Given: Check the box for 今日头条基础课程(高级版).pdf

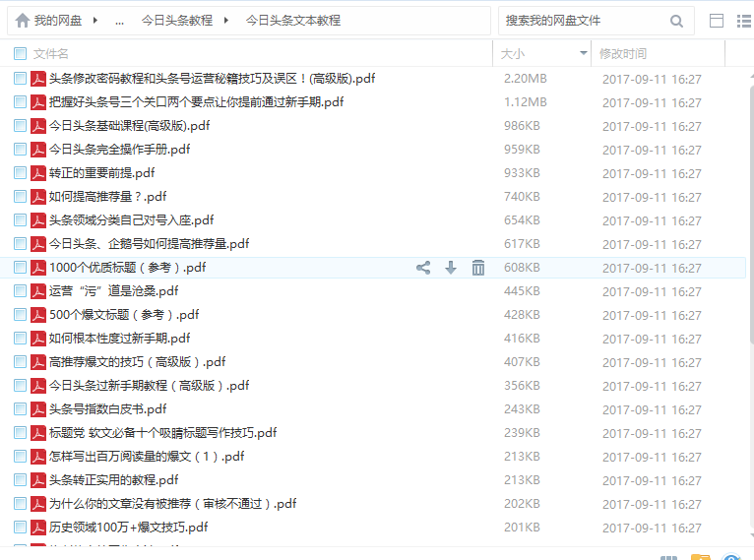Looking at the screenshot, I should tap(21, 126).
